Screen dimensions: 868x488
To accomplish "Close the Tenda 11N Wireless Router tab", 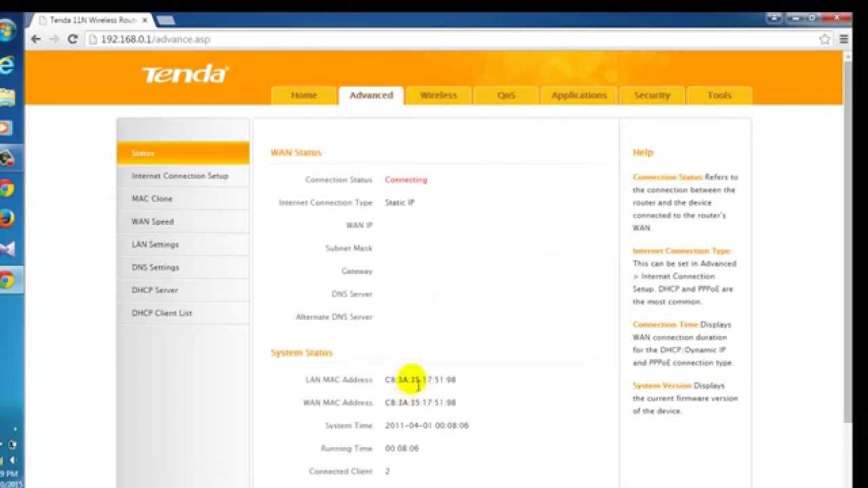I will [x=144, y=20].
